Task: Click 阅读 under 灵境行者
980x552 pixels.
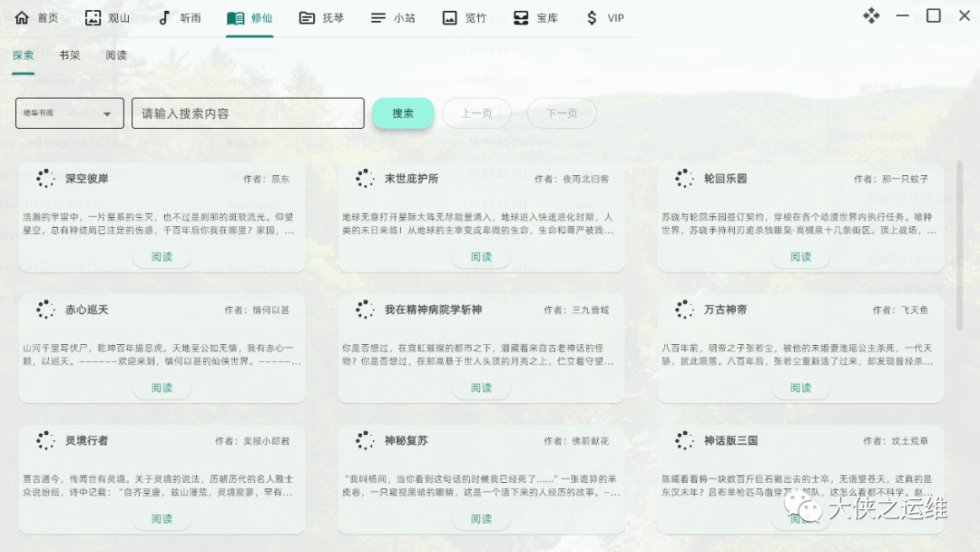Action: [162, 519]
